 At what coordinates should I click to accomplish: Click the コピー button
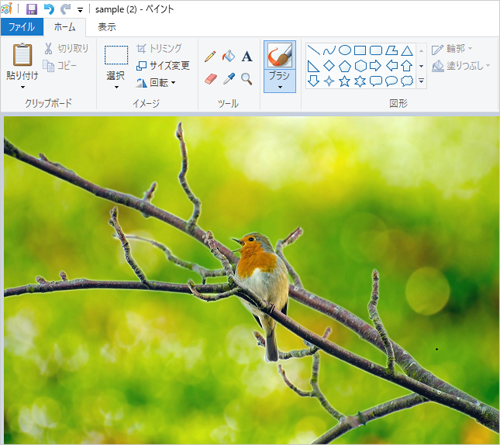click(x=59, y=66)
